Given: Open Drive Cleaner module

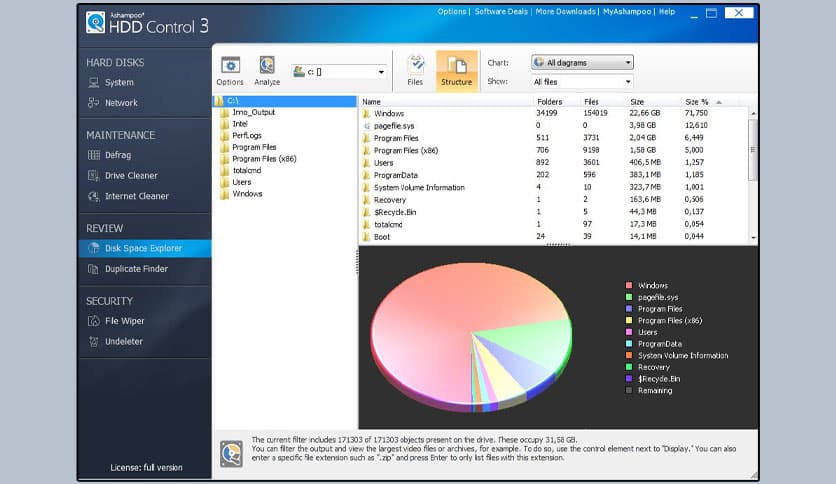Looking at the screenshot, I should pos(131,175).
